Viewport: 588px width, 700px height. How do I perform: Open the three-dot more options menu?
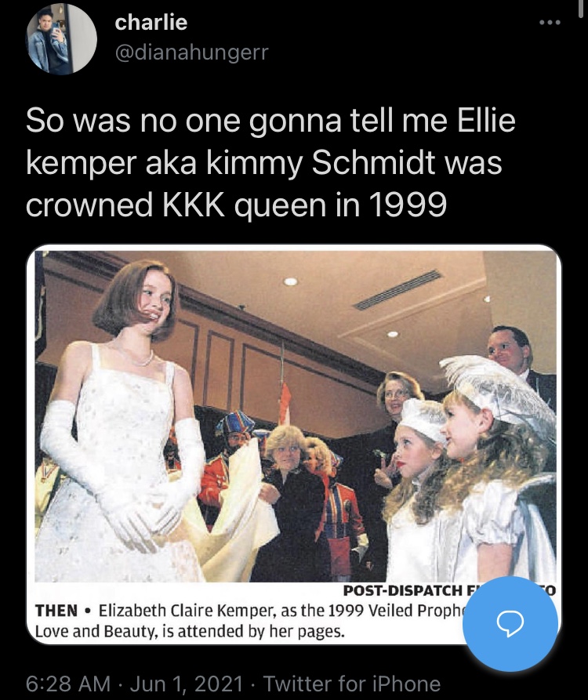coord(550,23)
